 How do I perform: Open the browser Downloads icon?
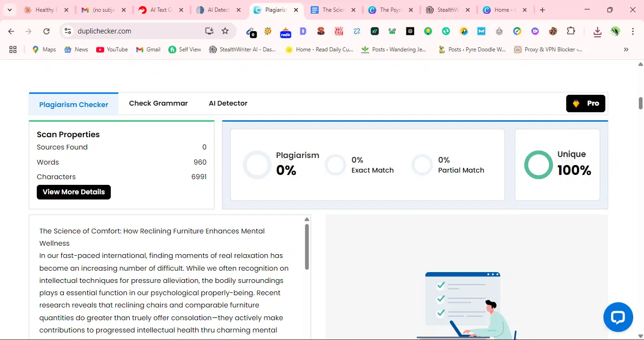597,32
